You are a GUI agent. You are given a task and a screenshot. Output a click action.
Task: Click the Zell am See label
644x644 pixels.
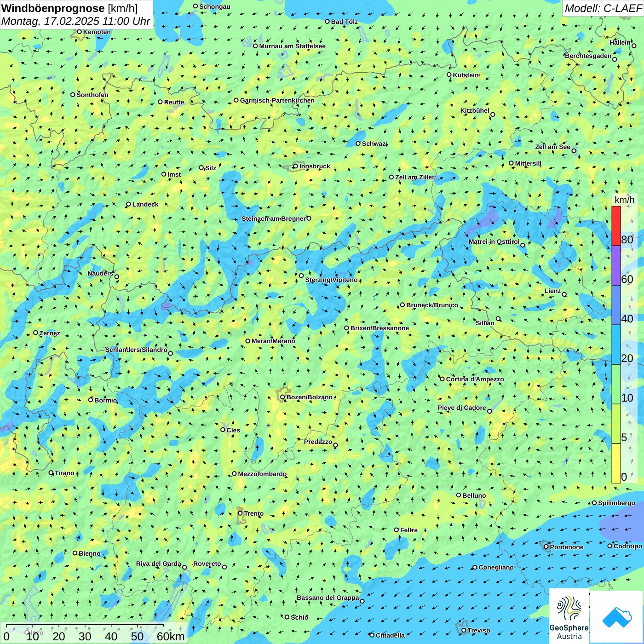click(552, 147)
